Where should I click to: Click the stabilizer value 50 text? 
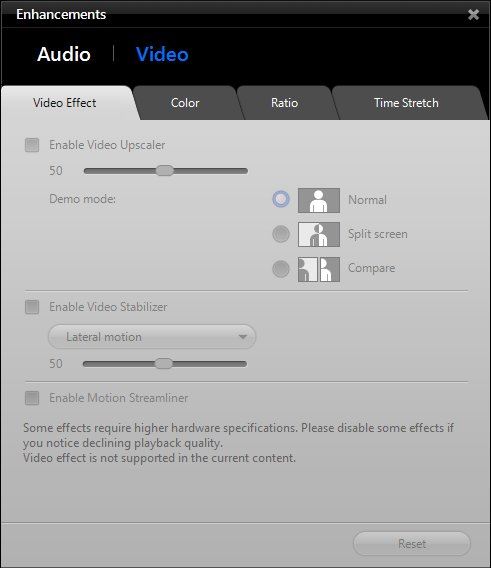56,364
